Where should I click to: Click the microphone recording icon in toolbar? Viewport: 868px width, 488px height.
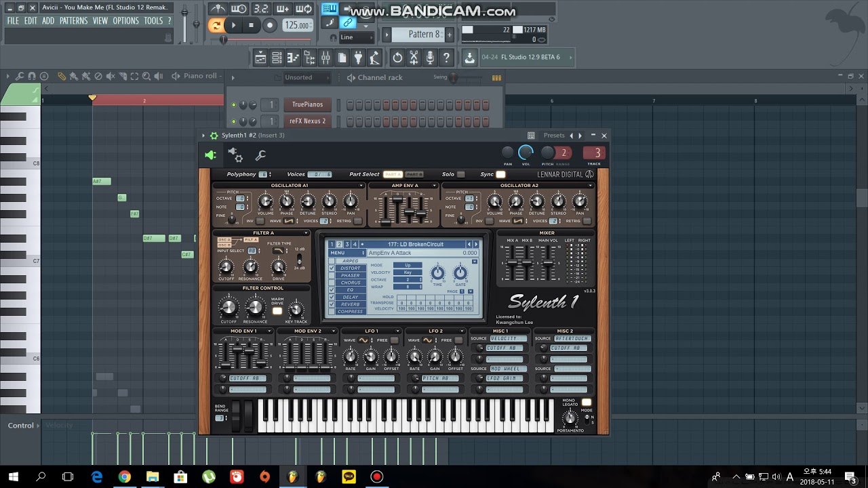(x=430, y=58)
